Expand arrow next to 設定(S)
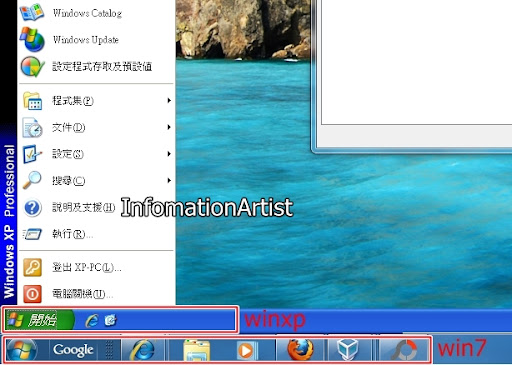 (x=169, y=154)
